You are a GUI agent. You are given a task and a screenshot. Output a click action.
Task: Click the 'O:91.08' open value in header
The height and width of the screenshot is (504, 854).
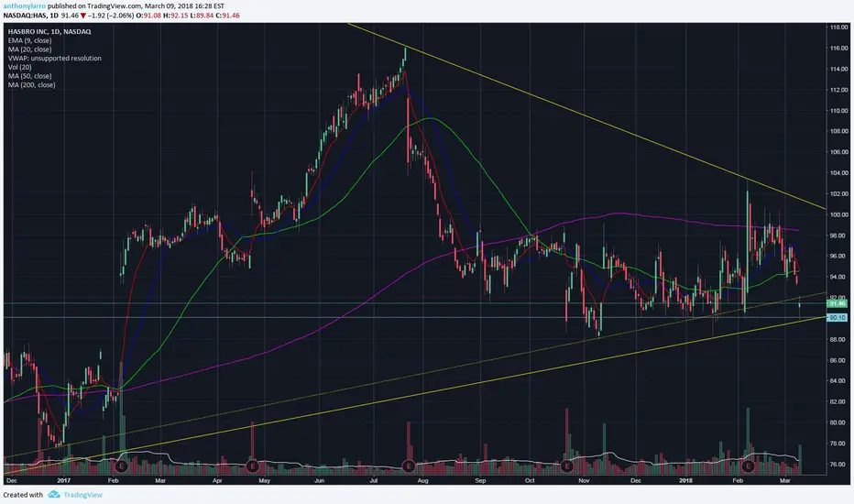148,16
